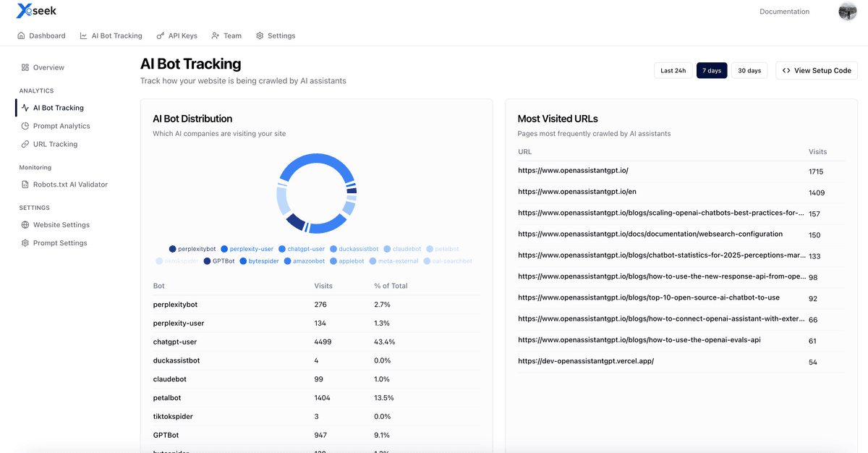868x453 pixels.
Task: Click the globe icon for Website Settings
Action: pyautogui.click(x=25, y=224)
